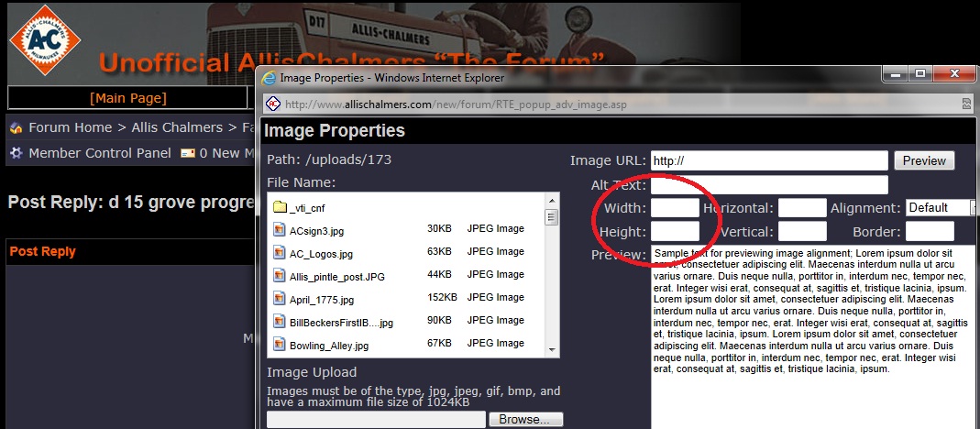Image resolution: width=980 pixels, height=429 pixels.
Task: Select the April_1775.jpg file icon
Action: point(280,299)
